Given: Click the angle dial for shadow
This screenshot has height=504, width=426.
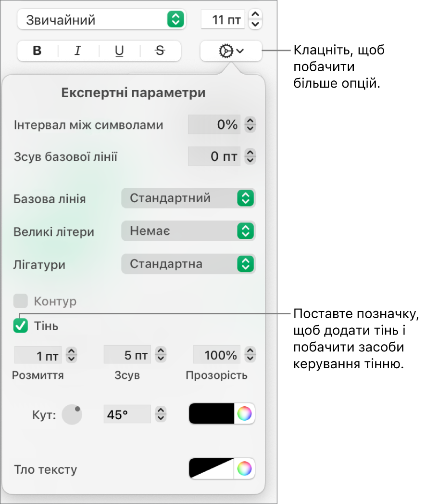Looking at the screenshot, I should 72,414.
